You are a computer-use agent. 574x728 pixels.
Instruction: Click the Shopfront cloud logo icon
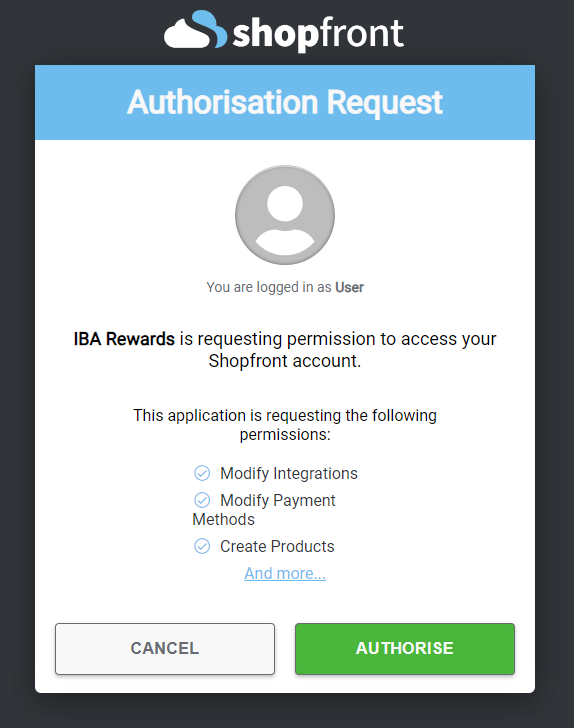click(196, 29)
